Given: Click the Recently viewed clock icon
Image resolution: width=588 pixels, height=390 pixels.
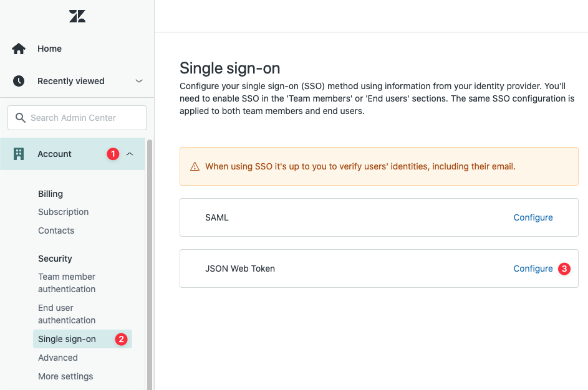Looking at the screenshot, I should (19, 81).
